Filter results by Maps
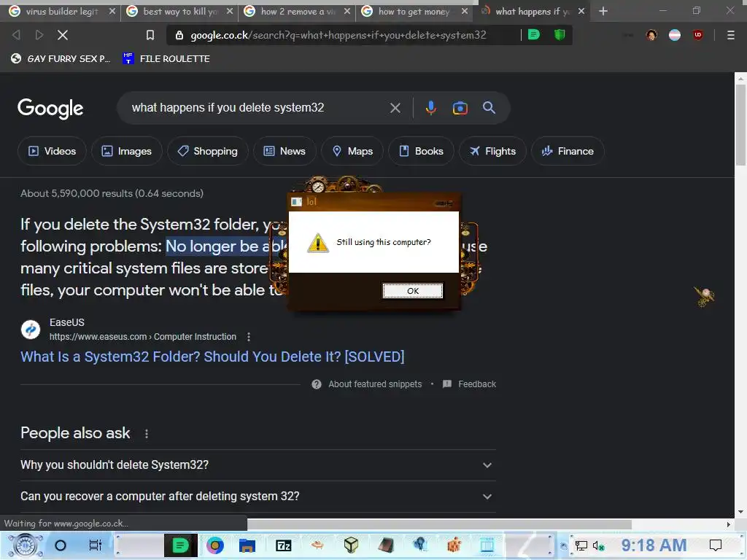The width and height of the screenshot is (747, 560). tap(352, 151)
